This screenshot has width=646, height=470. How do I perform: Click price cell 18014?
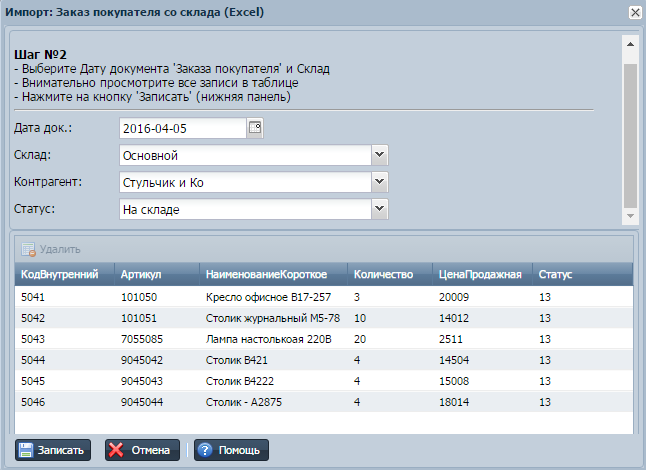[482, 402]
